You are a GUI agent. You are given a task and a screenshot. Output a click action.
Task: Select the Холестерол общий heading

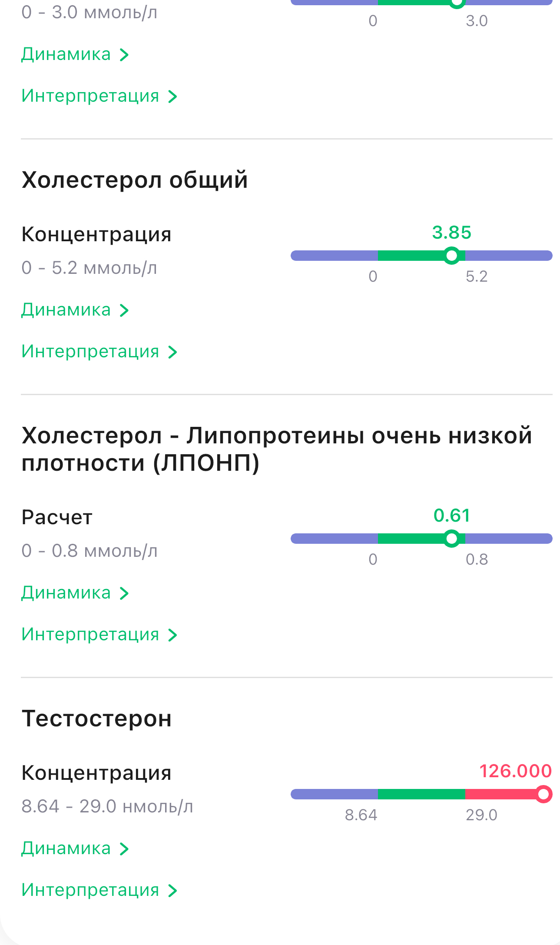point(135,180)
